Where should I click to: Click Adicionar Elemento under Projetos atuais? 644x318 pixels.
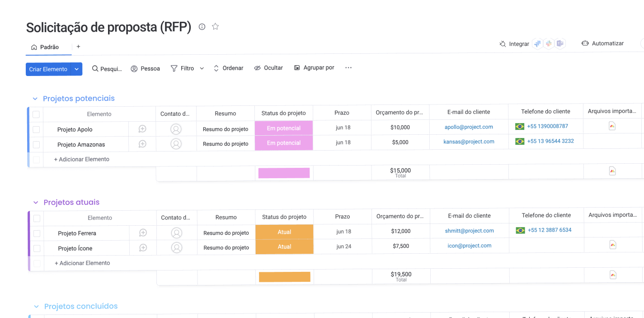(x=81, y=263)
